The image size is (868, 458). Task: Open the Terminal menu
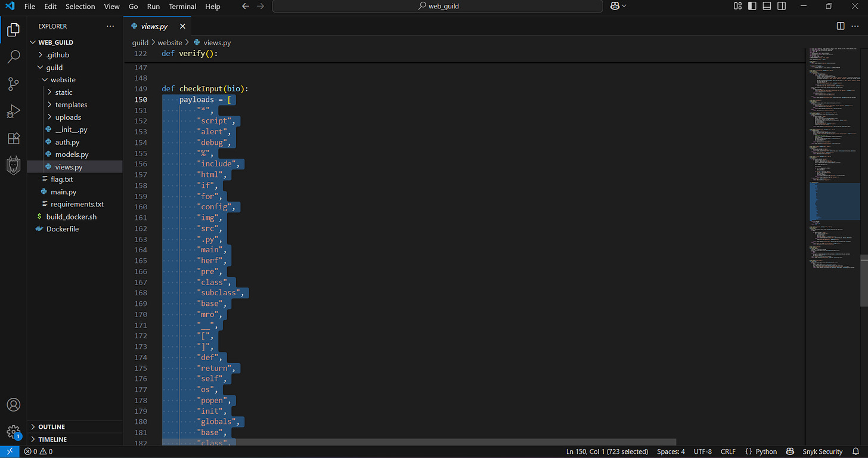pos(182,7)
